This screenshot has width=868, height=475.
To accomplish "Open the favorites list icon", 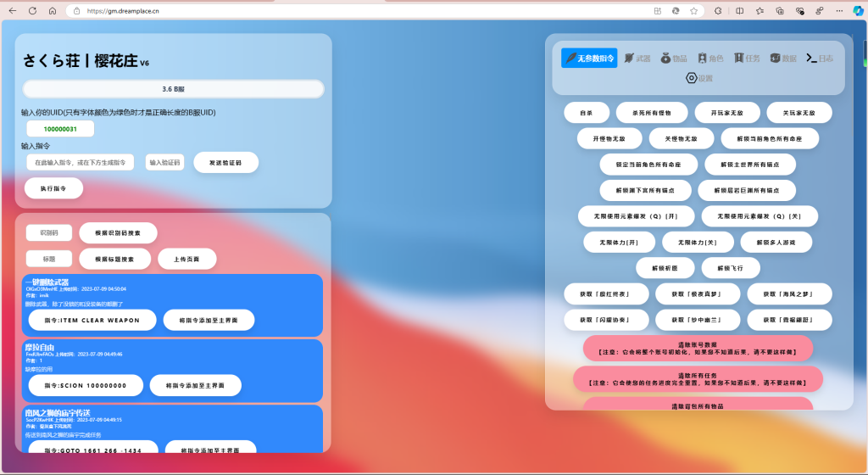I will pos(759,10).
